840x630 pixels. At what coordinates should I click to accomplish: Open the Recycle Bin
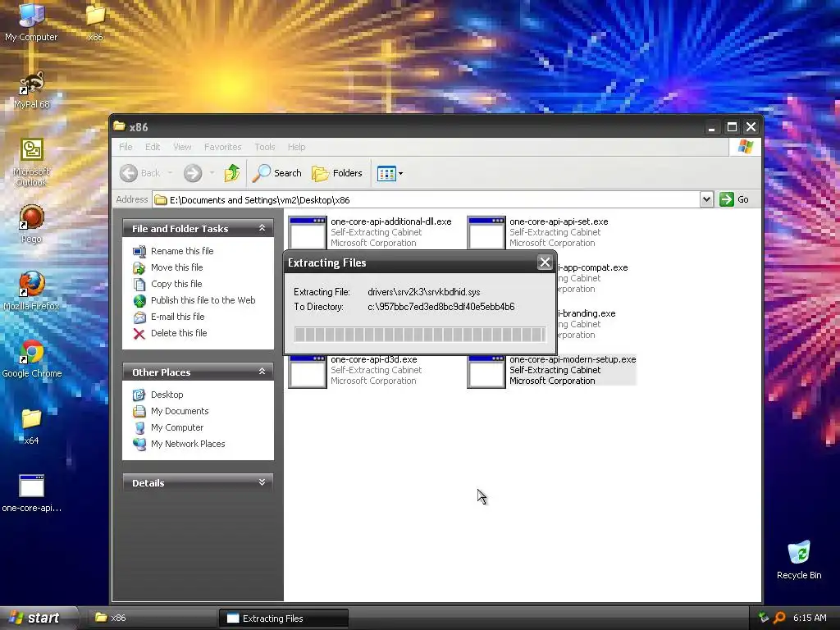click(x=799, y=560)
